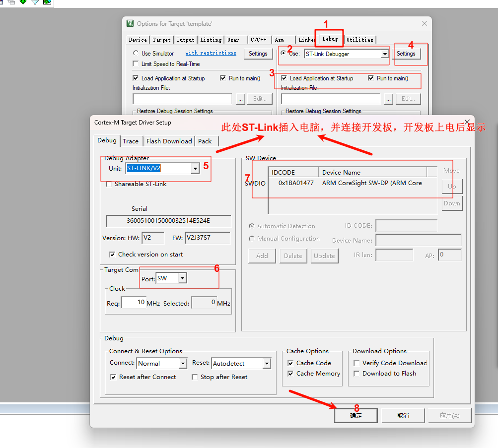Toggle simulator Load Application at Startup
Screen dimensions: 498x448
tap(136, 78)
